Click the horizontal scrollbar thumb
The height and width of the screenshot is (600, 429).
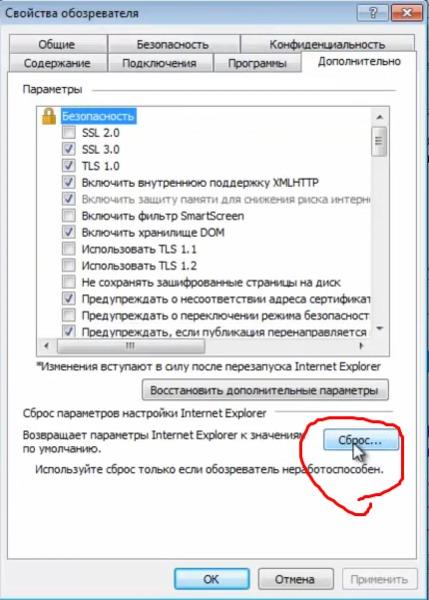pos(130,346)
